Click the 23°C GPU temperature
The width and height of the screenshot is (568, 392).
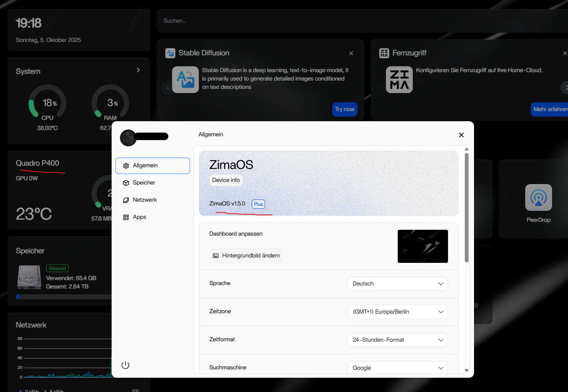[34, 214]
